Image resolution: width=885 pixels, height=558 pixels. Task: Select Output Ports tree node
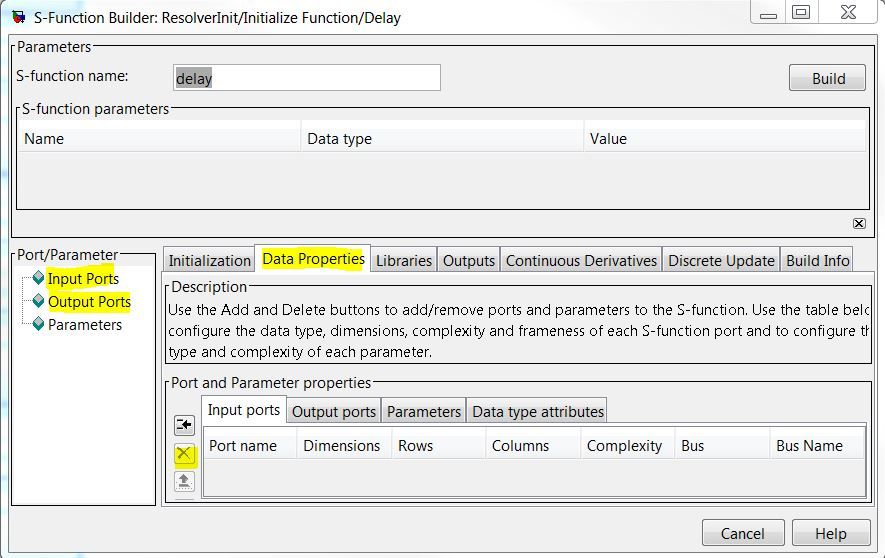89,302
